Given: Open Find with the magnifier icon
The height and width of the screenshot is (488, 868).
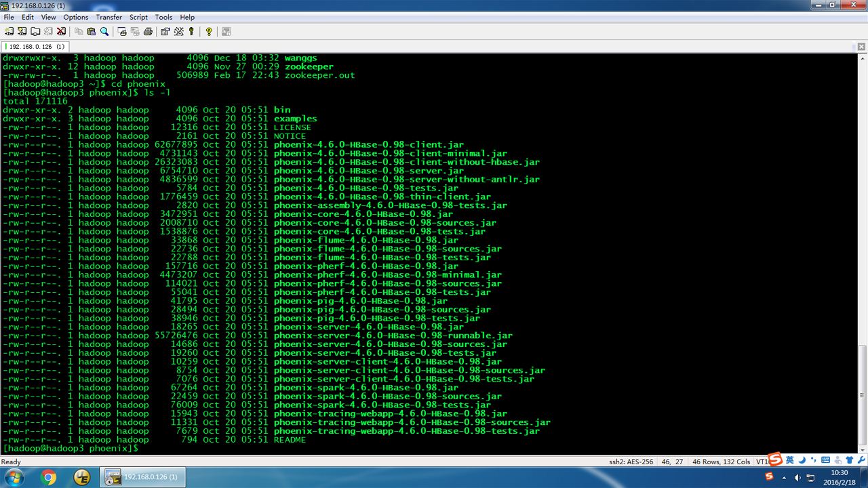Looking at the screenshot, I should click(x=104, y=31).
